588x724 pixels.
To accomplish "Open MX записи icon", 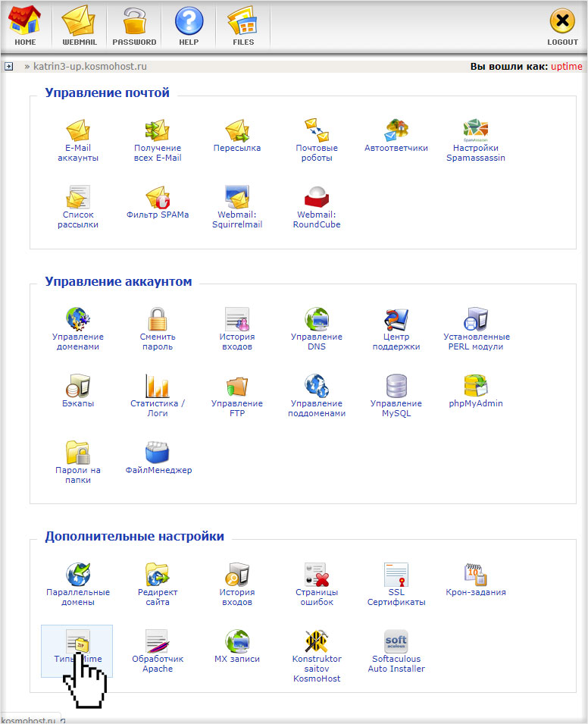I will [x=237, y=641].
